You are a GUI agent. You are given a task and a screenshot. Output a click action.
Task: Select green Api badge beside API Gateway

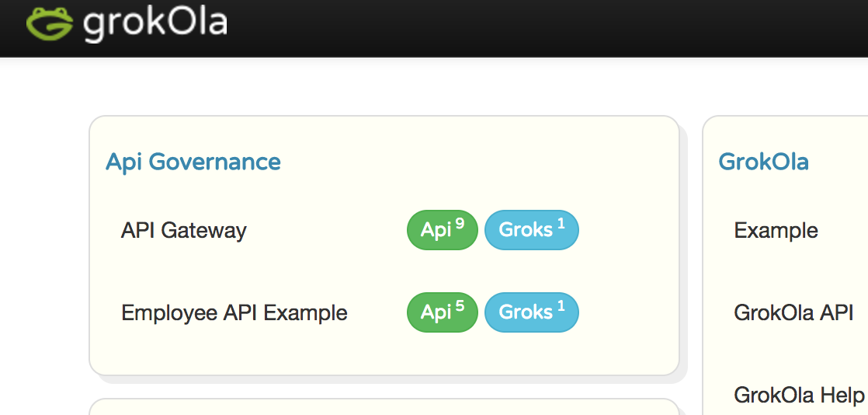pos(443,230)
